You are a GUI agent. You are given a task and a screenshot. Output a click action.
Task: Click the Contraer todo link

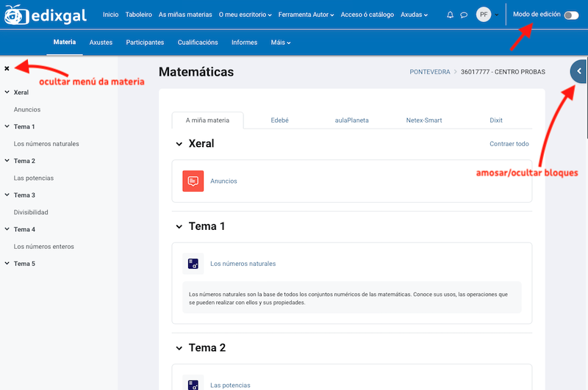click(509, 144)
